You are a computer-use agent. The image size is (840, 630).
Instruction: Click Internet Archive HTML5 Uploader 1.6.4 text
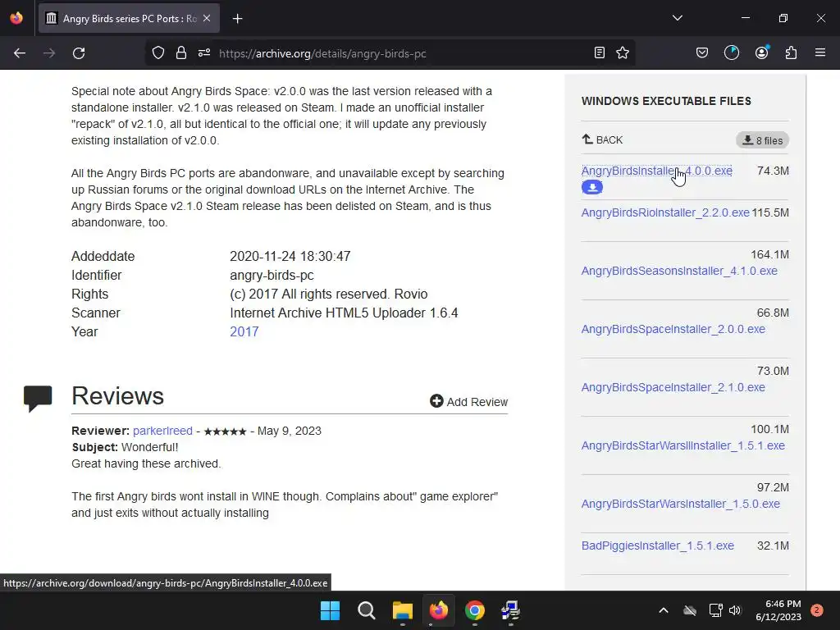pyautogui.click(x=344, y=313)
